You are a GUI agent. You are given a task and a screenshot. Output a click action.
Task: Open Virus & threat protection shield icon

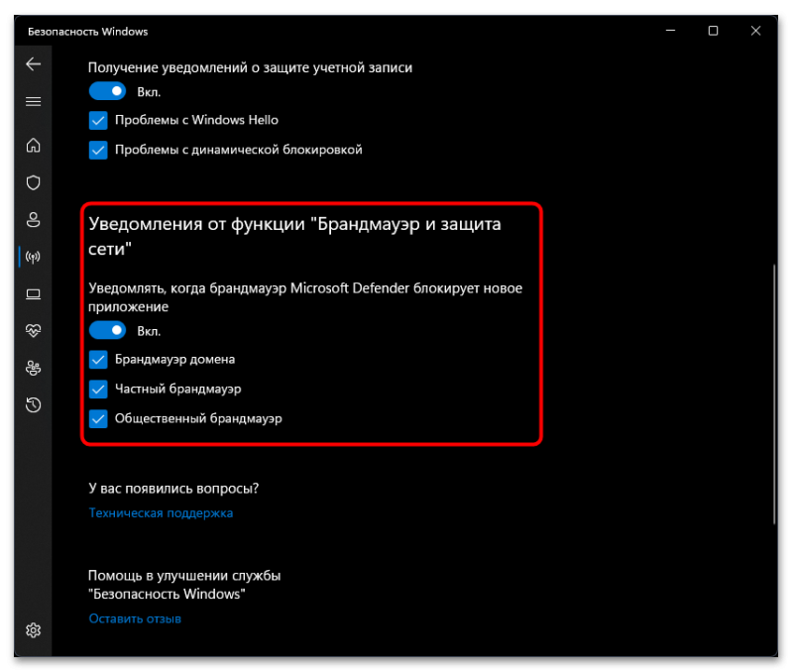(34, 182)
